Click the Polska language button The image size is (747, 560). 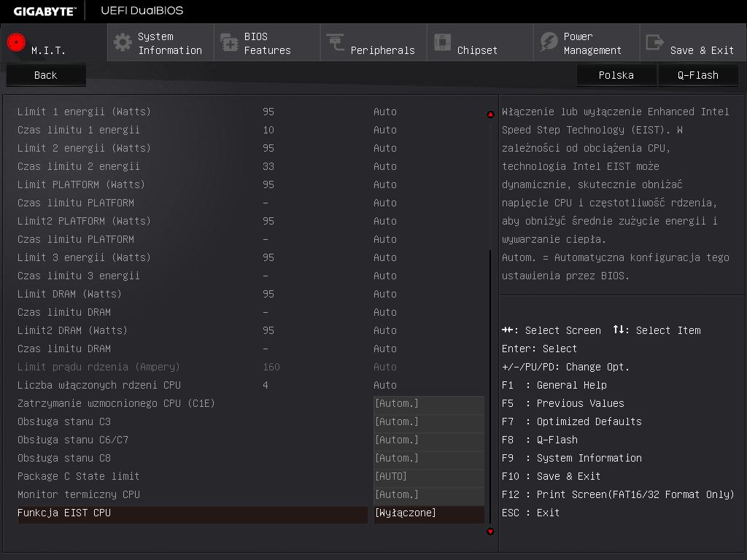616,75
